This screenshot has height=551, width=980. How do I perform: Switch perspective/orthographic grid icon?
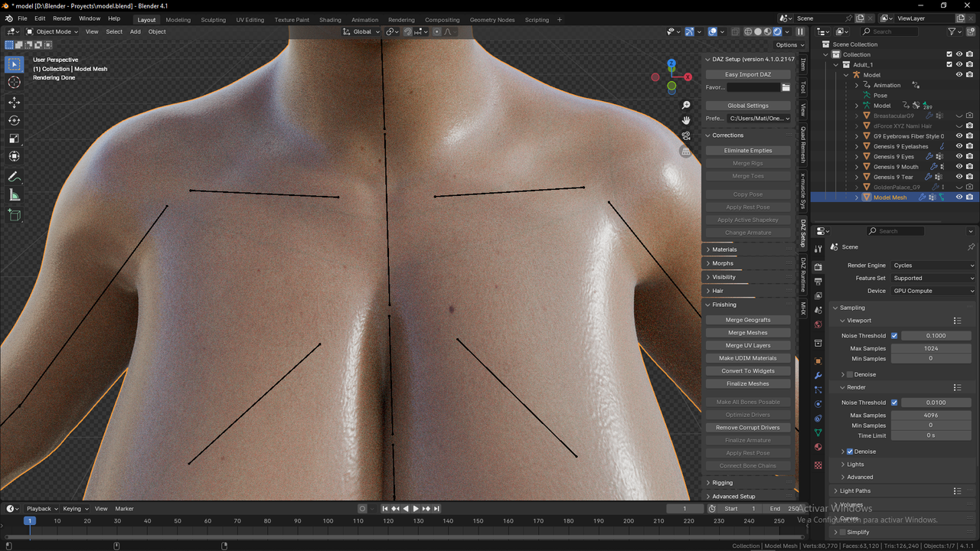coord(686,152)
